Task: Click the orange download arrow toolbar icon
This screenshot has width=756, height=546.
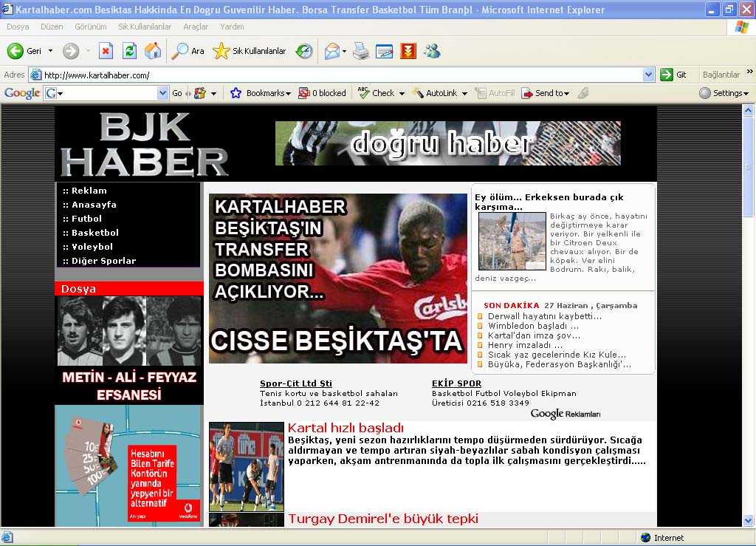Action: [408, 51]
